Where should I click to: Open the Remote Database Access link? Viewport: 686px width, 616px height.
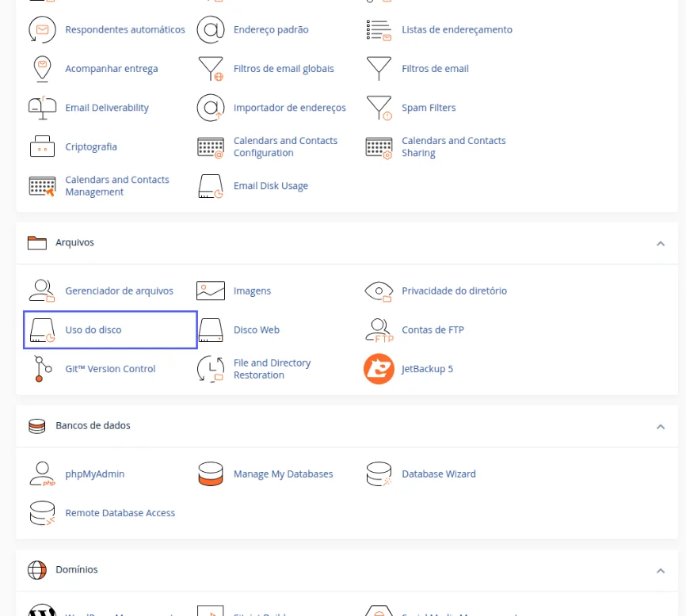tap(120, 513)
